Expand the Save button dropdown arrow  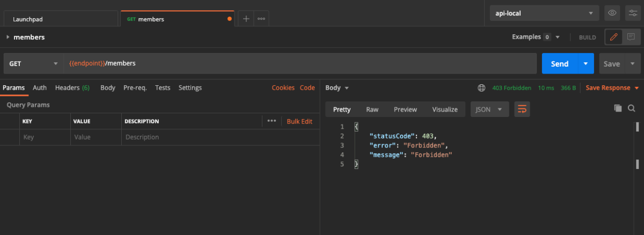tap(633, 63)
